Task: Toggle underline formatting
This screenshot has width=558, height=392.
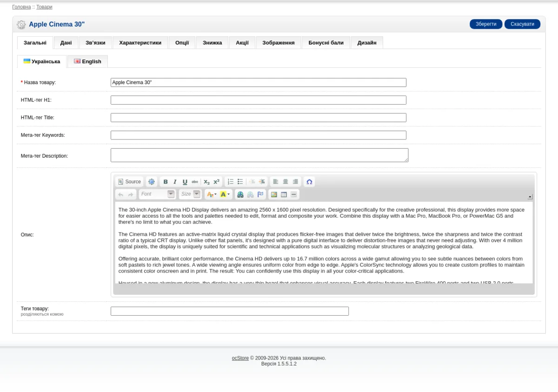Action: (x=185, y=182)
